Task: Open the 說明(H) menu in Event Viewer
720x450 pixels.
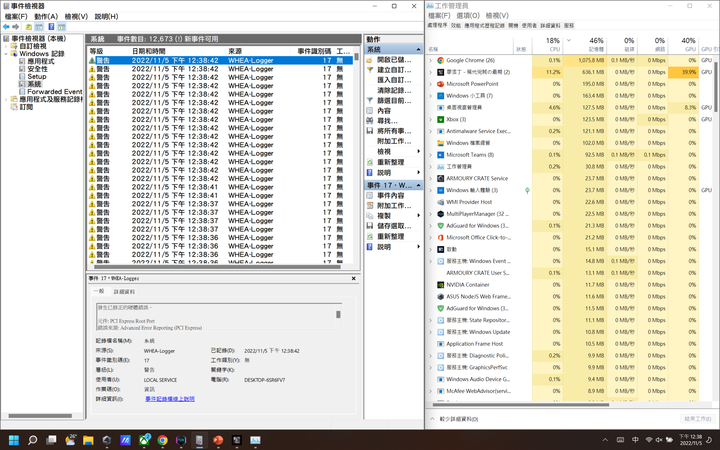Action: coord(107,16)
